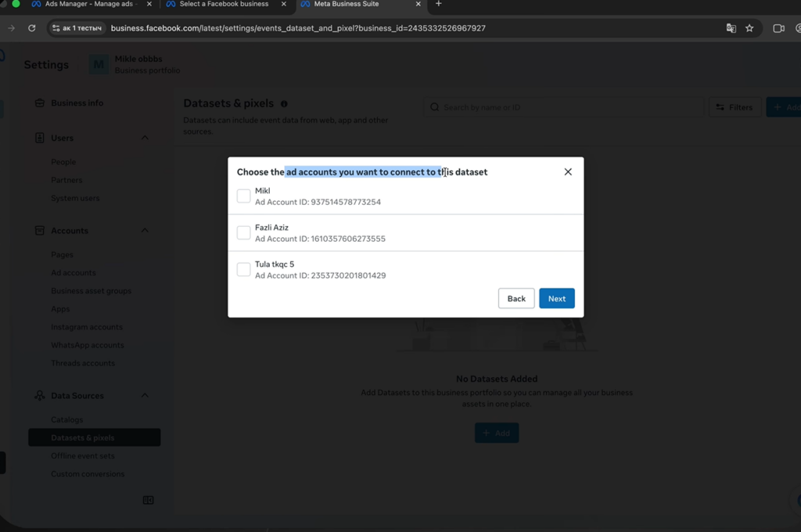
Task: Open People under Users
Action: tap(63, 162)
